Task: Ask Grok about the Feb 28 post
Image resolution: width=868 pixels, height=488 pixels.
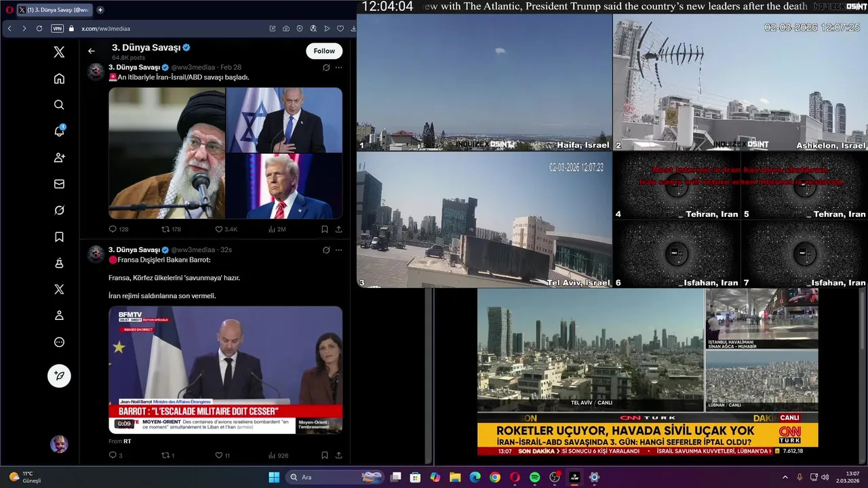Action: click(x=326, y=68)
